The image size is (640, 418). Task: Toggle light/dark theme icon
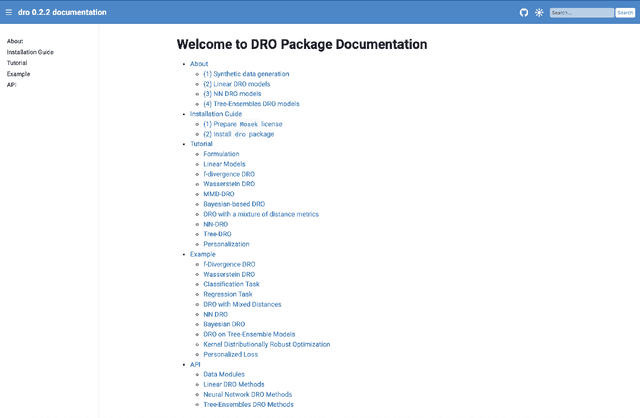[539, 12]
